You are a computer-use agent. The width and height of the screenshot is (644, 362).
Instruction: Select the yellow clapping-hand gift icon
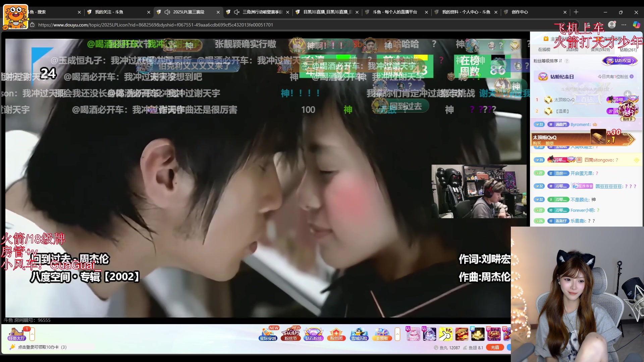[445, 334]
